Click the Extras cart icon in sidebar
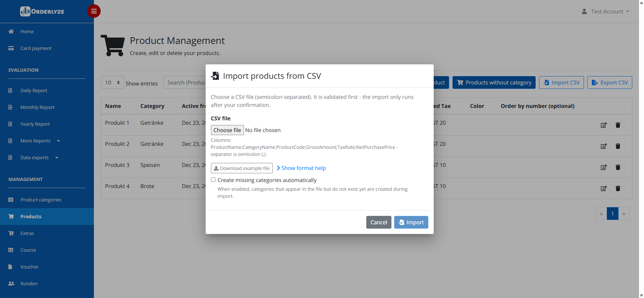 (11, 233)
